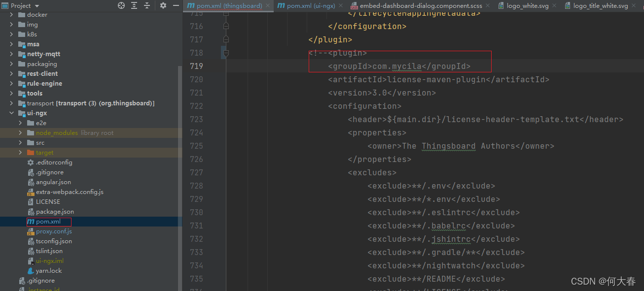Select .editorconfig file under ui-ngx
The width and height of the screenshot is (644, 291).
pyautogui.click(x=54, y=162)
